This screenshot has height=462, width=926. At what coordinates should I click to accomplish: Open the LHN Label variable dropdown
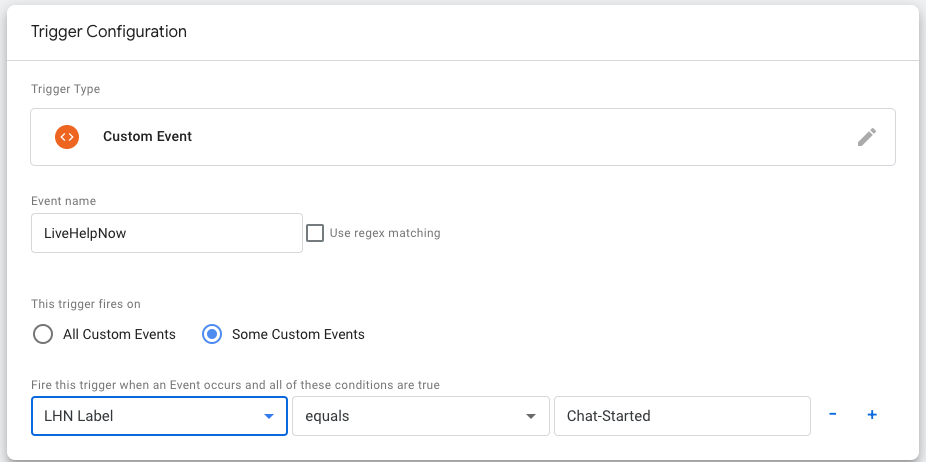point(159,416)
